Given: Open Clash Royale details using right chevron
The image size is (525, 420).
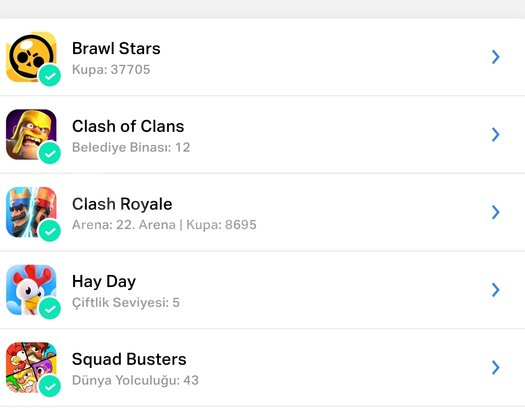Looking at the screenshot, I should click(496, 212).
